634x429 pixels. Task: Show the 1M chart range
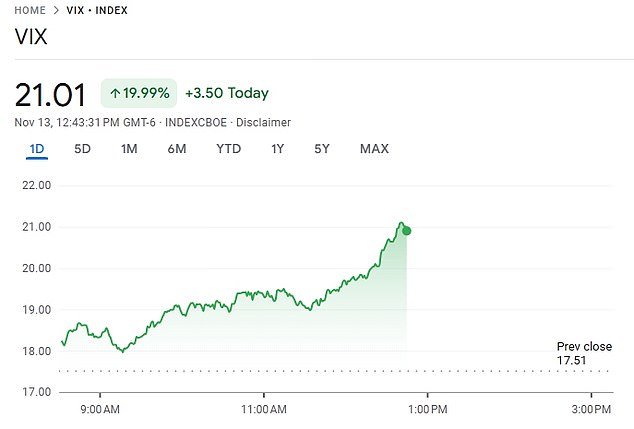[128, 149]
